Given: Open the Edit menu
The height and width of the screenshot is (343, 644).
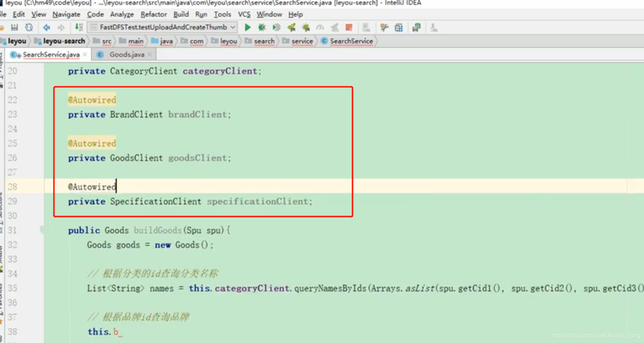Looking at the screenshot, I should [x=19, y=14].
